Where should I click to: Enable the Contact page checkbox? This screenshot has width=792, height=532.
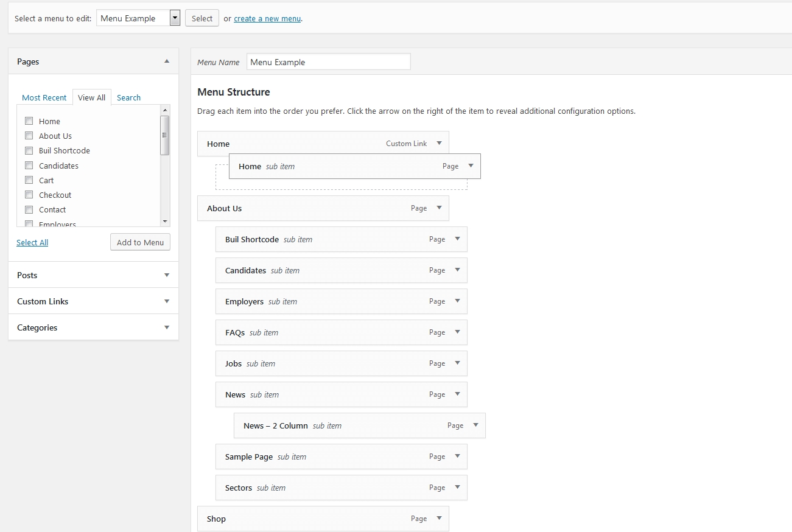click(29, 209)
